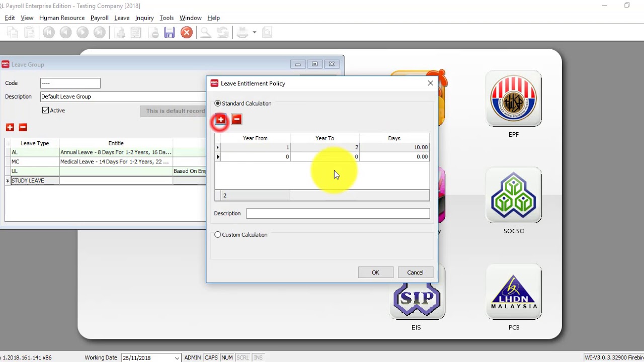Click the Days column header
The image size is (644, 362).
tap(394, 138)
